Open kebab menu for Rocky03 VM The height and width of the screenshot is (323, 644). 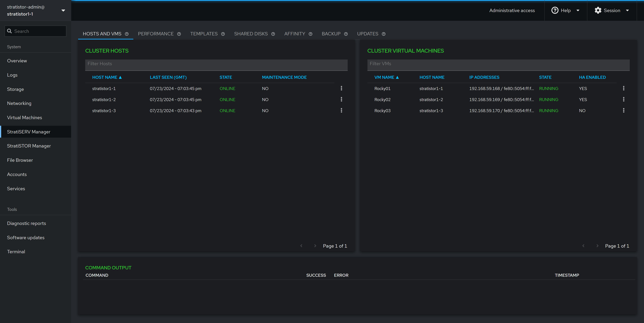point(624,110)
